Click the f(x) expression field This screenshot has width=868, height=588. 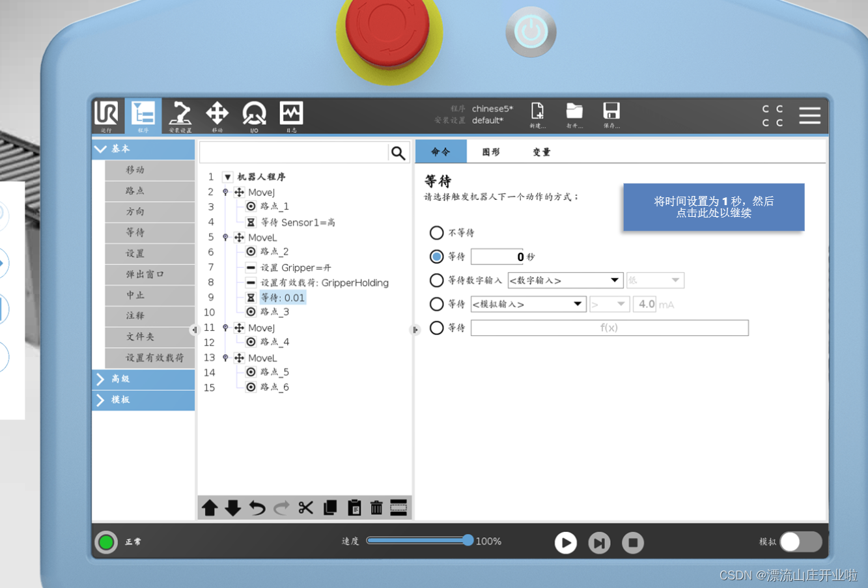(x=609, y=328)
